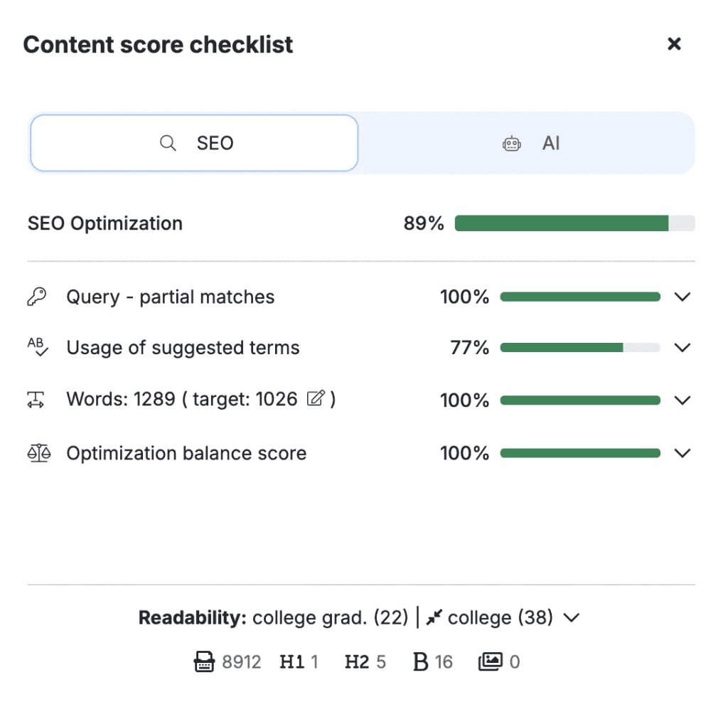Switch to the SEO tab
Viewport: 728px width, 707px height.
point(193,143)
